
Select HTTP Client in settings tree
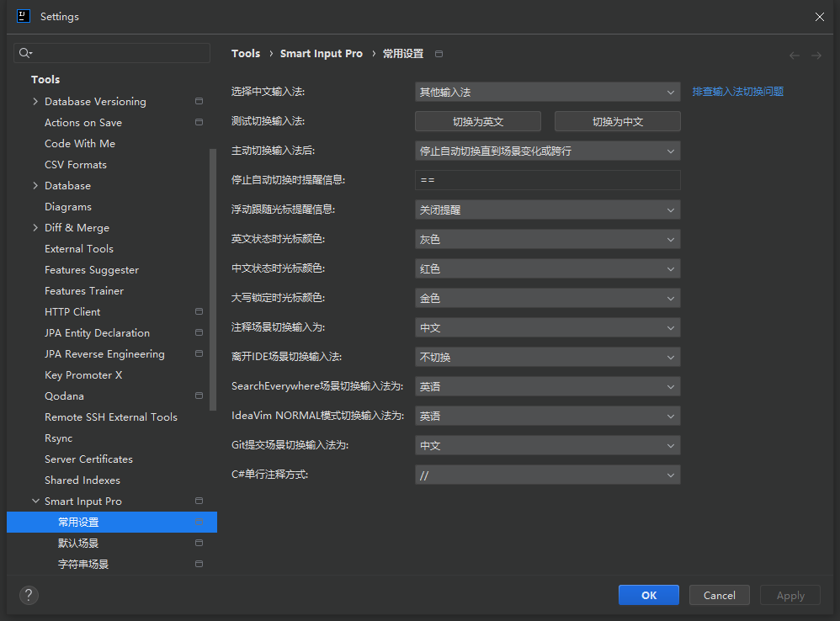72,311
